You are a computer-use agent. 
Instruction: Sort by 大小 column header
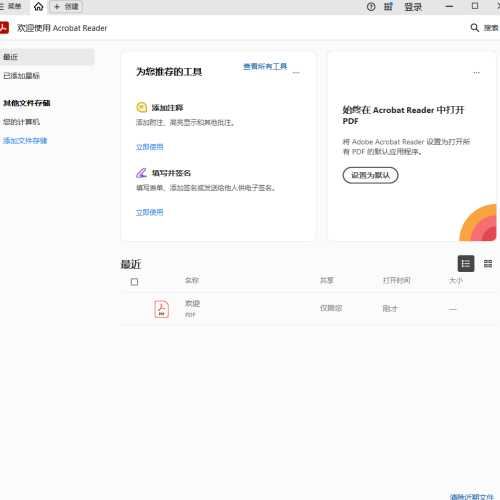[456, 281]
